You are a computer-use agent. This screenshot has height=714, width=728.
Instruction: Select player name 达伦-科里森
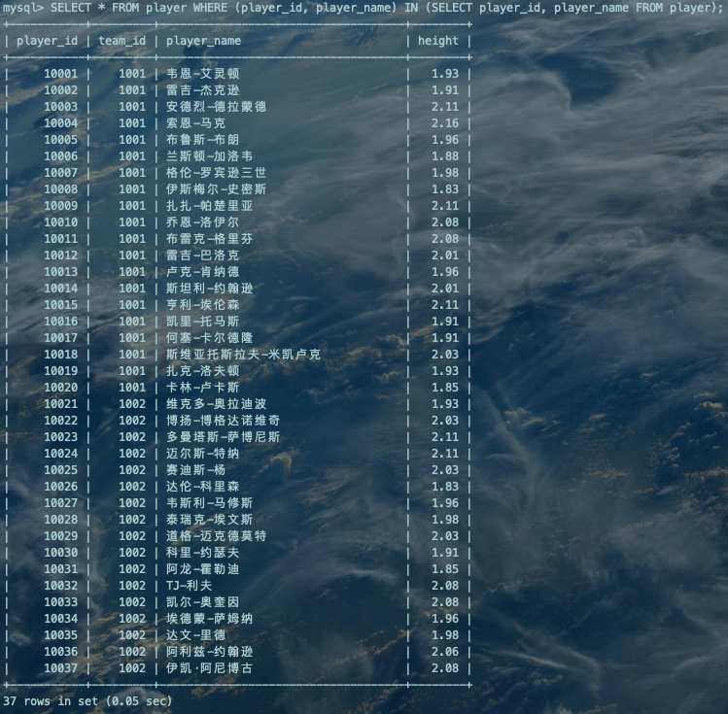coord(203,487)
